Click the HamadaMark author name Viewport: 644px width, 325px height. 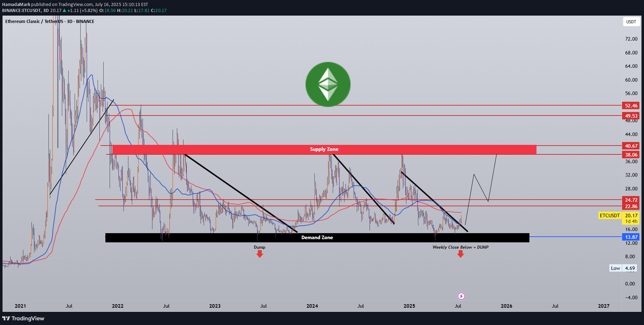(x=16, y=5)
